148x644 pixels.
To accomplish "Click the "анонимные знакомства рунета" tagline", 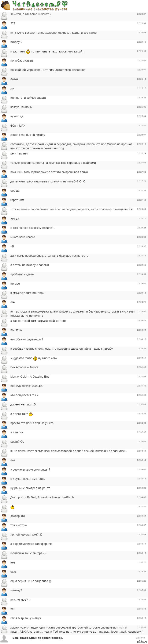I will coord(40,9).
